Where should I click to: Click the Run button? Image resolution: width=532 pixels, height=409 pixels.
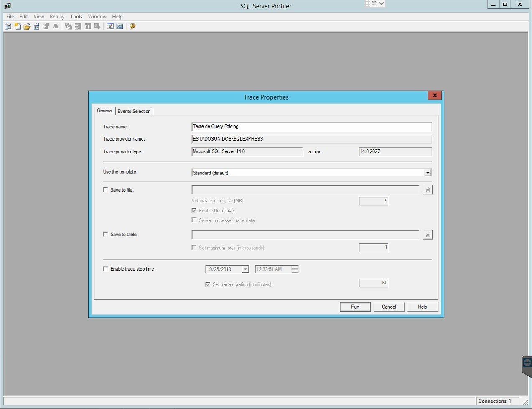355,307
